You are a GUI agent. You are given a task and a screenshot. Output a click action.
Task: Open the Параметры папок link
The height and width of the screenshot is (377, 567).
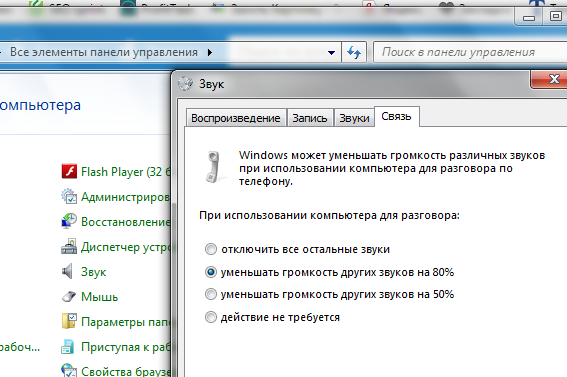coord(125,321)
